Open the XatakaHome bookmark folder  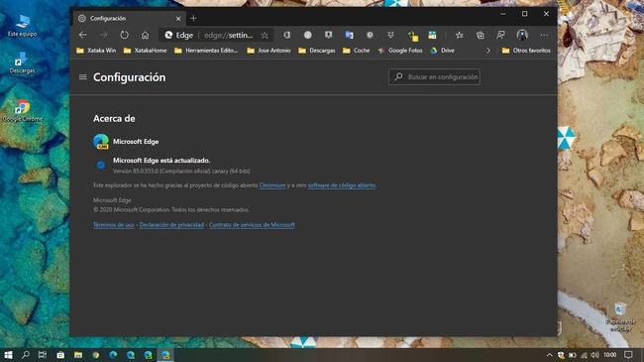click(145, 51)
